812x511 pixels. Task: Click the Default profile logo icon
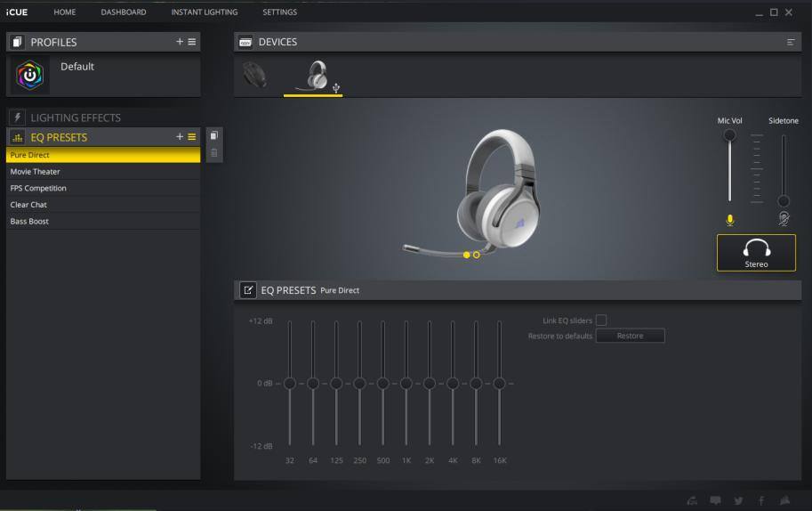coord(30,76)
